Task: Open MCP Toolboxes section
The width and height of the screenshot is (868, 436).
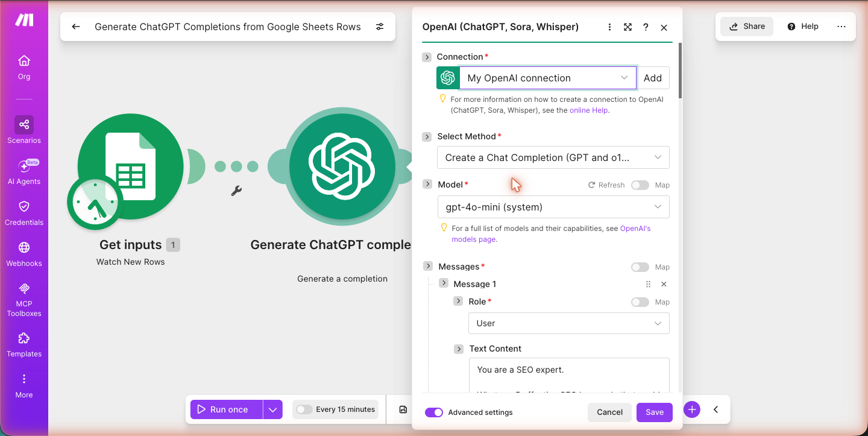Action: pyautogui.click(x=24, y=300)
